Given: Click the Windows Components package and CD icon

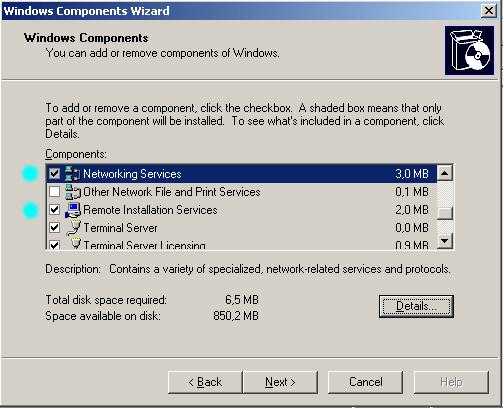Looking at the screenshot, I should point(469,50).
